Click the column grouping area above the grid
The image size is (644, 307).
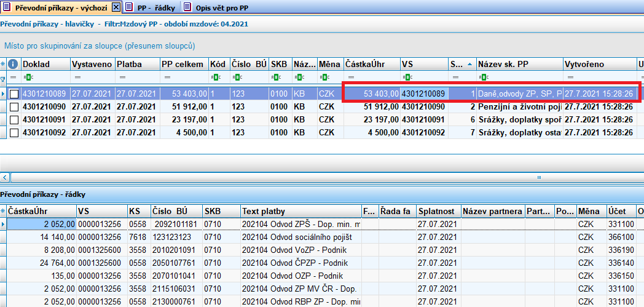tap(322, 46)
